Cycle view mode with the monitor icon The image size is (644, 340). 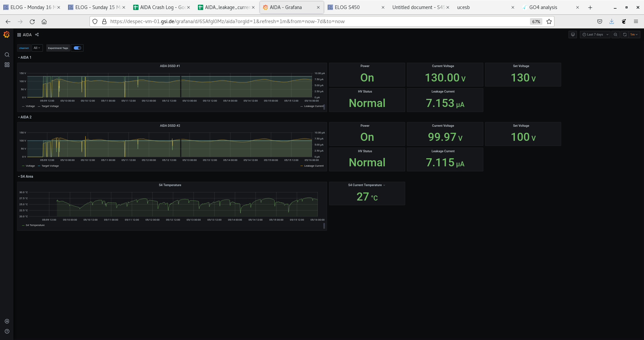coord(573,35)
